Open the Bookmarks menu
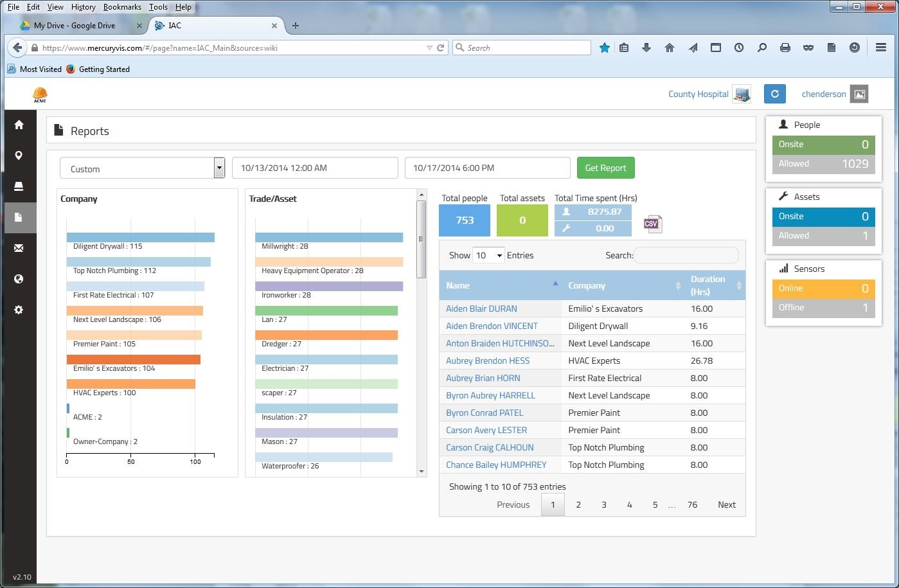The width and height of the screenshot is (899, 588). (x=122, y=7)
